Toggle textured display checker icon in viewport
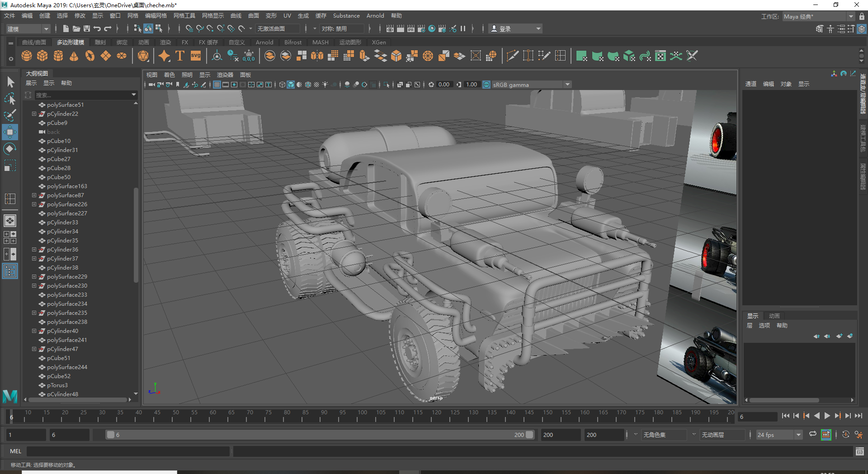Image resolution: width=868 pixels, height=474 pixels. tap(316, 85)
